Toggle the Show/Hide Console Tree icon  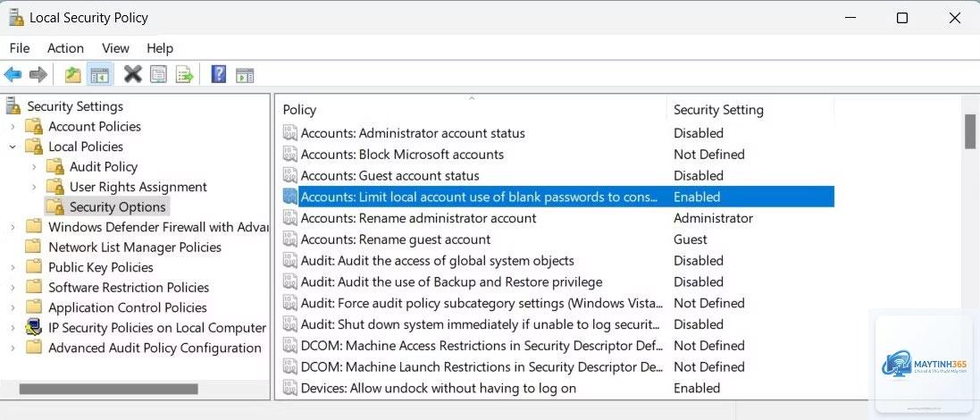(99, 75)
